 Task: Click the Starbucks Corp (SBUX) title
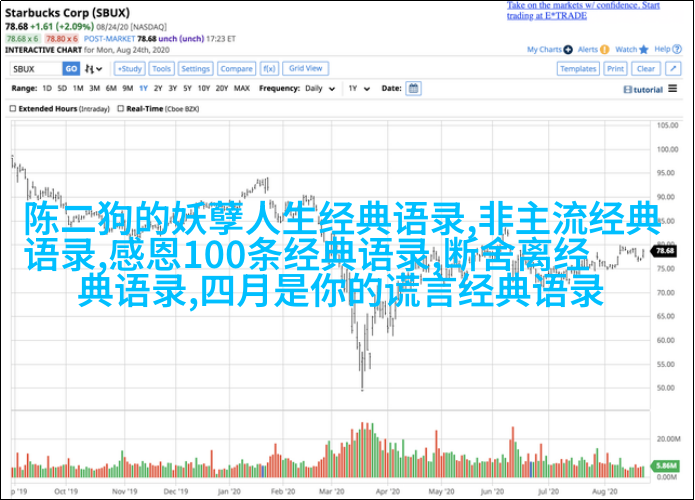67,13
